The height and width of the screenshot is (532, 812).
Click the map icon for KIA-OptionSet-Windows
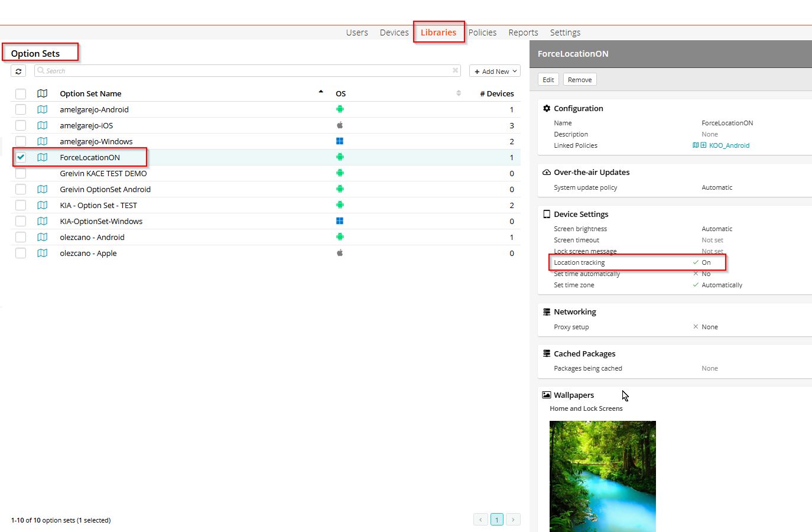pyautogui.click(x=42, y=221)
